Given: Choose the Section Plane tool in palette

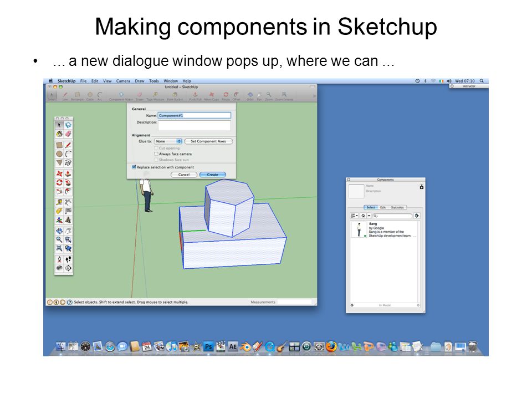Looking at the screenshot, I should pos(68,268).
